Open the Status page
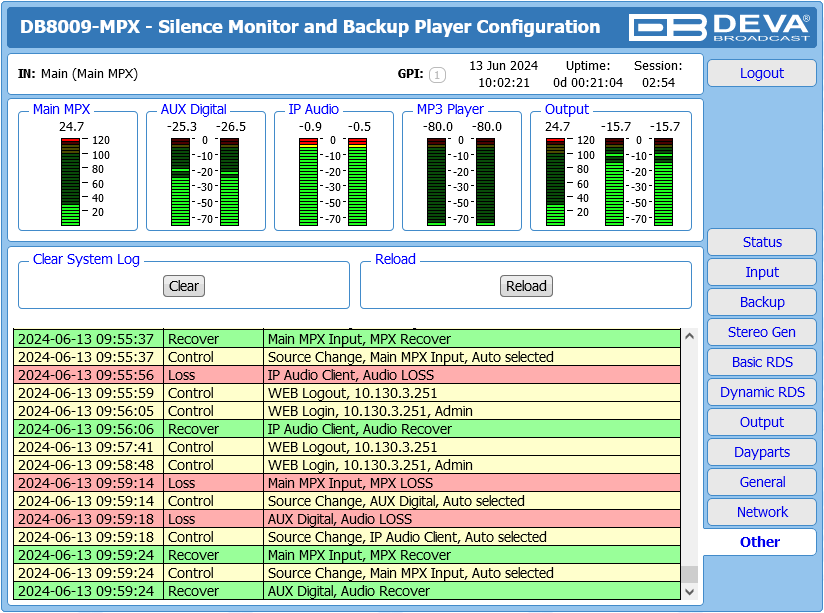Screen dimensions: 824x613 tap(761, 242)
